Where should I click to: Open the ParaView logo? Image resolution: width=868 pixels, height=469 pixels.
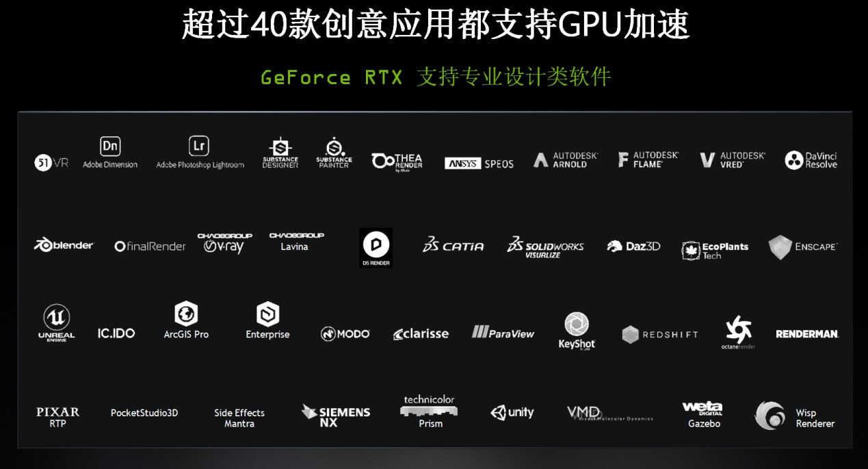[x=503, y=332]
